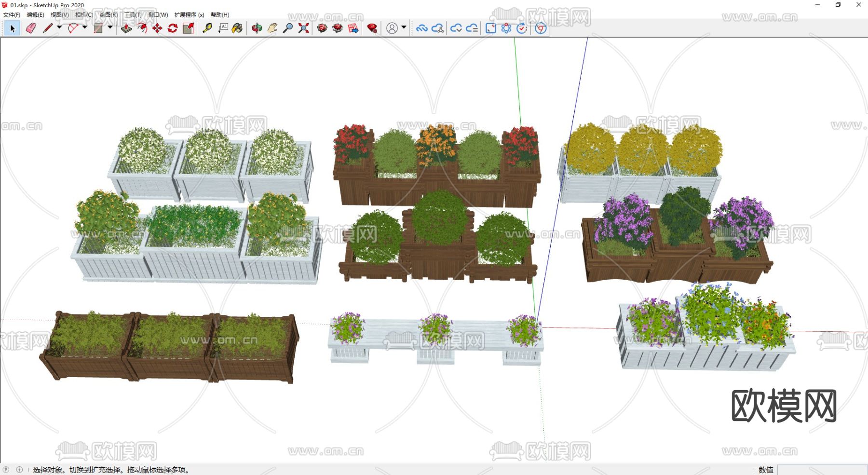Viewport: 868px width, 475px height.
Task: Restore down the SketchUp window
Action: point(838,5)
